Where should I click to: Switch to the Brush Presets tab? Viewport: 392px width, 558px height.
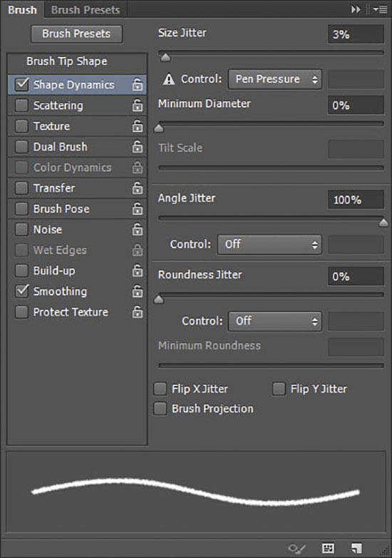tap(86, 9)
